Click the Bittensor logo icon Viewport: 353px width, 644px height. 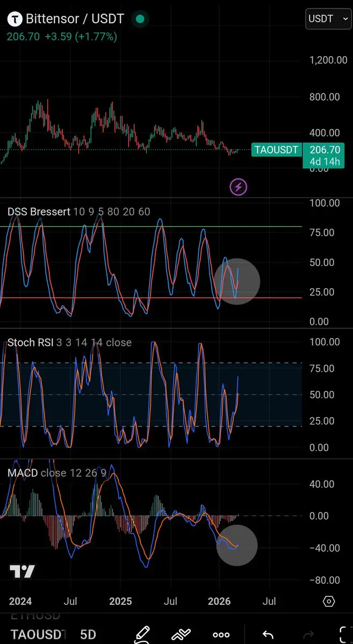(x=16, y=19)
